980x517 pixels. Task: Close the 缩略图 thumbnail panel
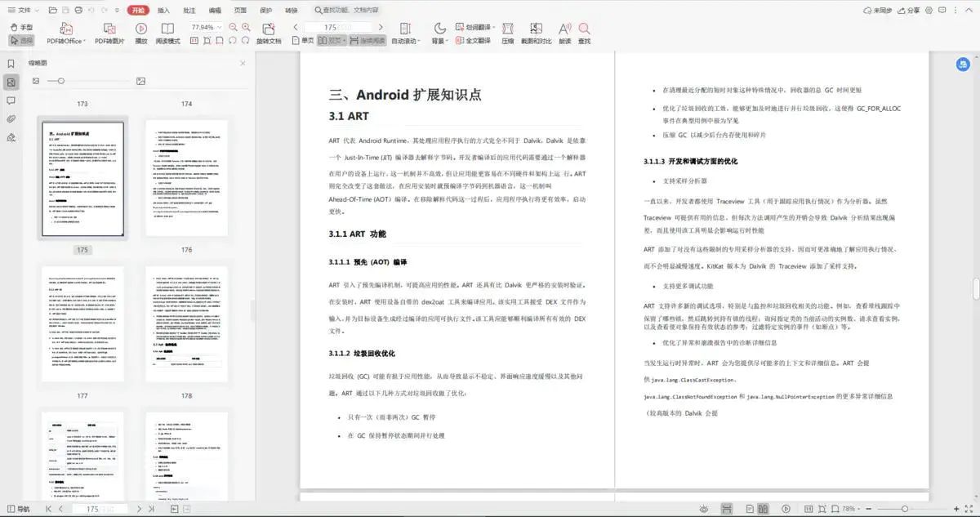(x=243, y=63)
